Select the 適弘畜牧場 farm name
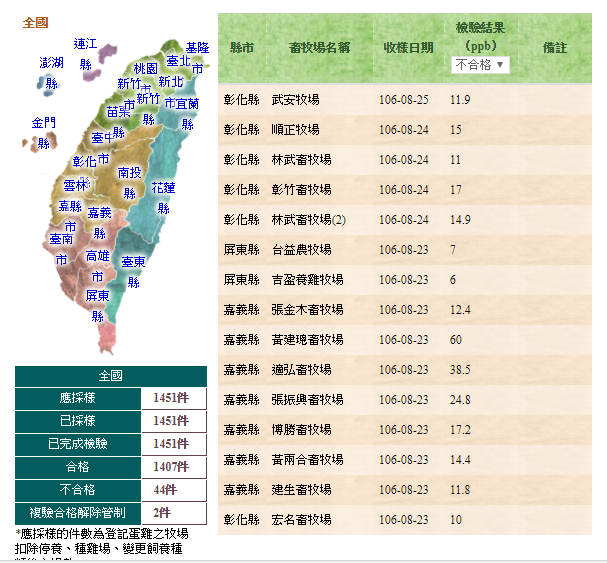607x563 pixels. (x=301, y=370)
